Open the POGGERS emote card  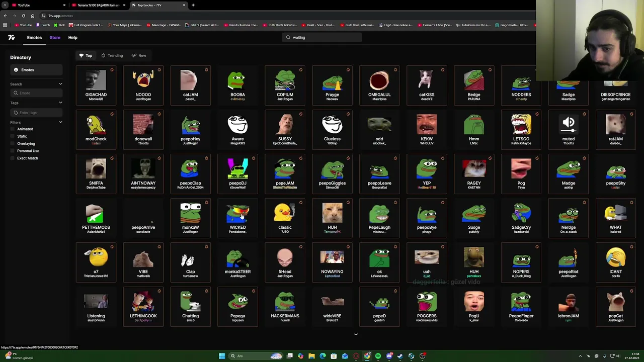pyautogui.click(x=427, y=307)
